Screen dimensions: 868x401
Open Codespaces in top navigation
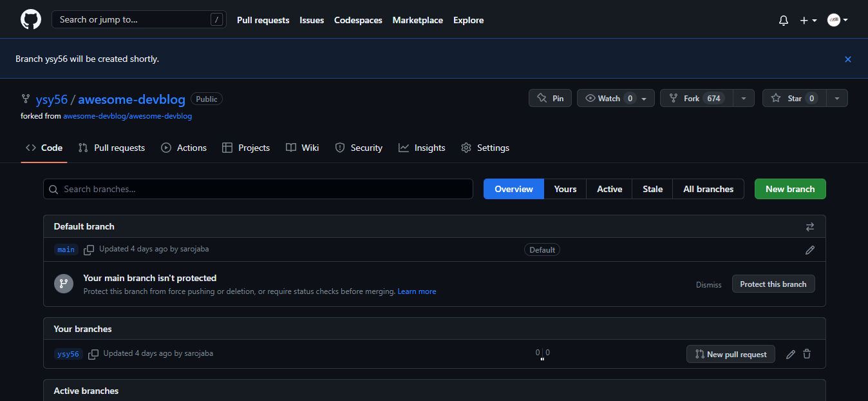coord(358,20)
